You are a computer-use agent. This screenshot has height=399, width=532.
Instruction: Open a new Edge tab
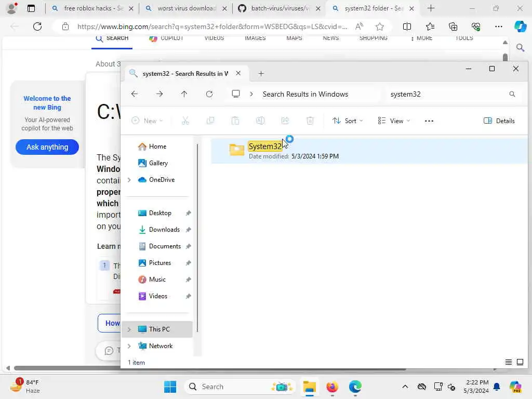[431, 8]
